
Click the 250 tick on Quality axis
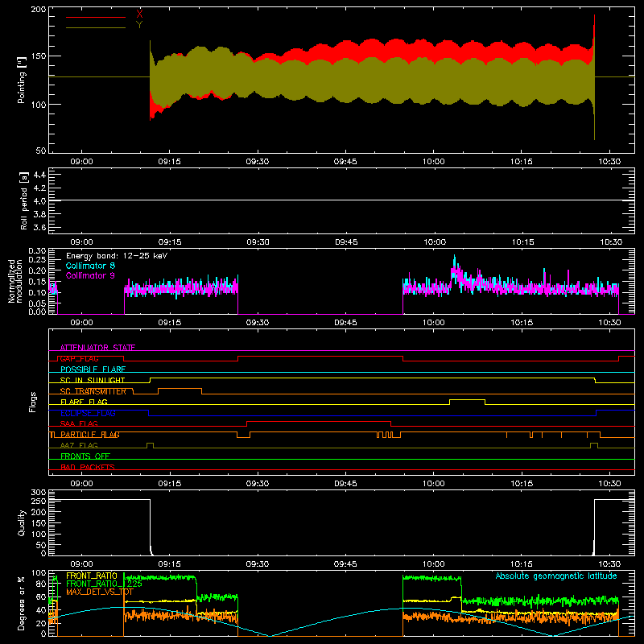(38, 501)
